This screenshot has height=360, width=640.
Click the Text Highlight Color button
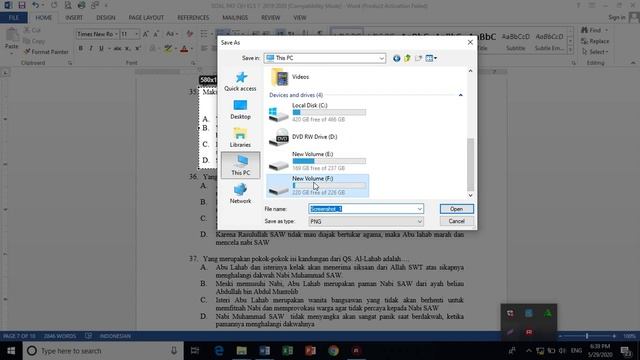(168, 49)
